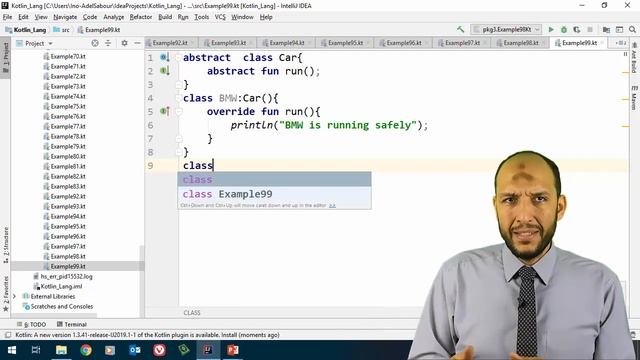Select Kotlin_Lang.iml in project tree
The height and width of the screenshot is (360, 640).
coord(58,287)
